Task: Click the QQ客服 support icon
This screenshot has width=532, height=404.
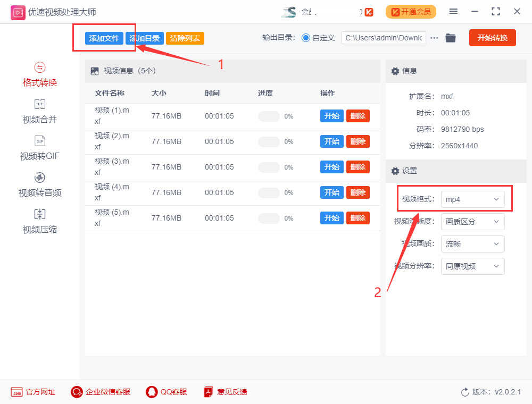Action: point(152,392)
